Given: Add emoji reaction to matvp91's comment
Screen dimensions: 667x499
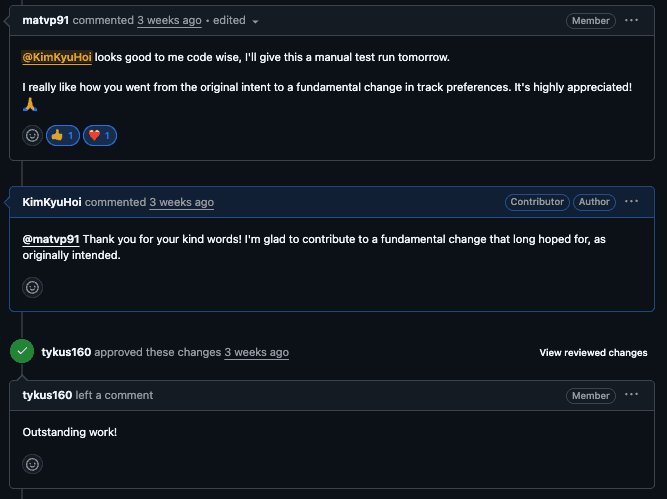Looking at the screenshot, I should [x=32, y=135].
